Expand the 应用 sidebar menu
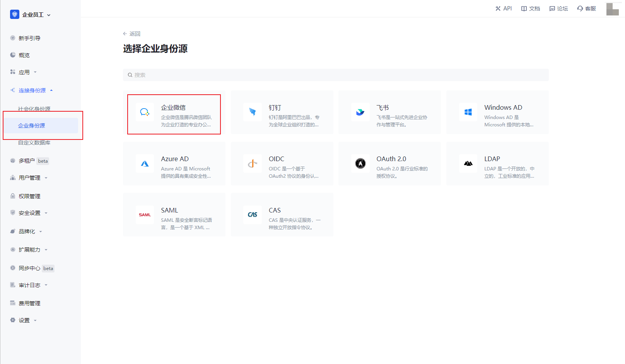625x364 pixels. tap(24, 72)
